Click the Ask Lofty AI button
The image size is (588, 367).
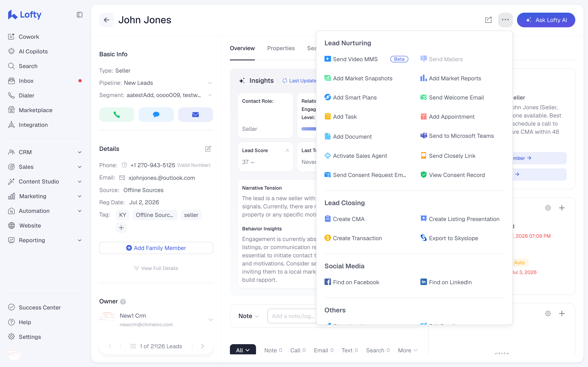[546, 20]
